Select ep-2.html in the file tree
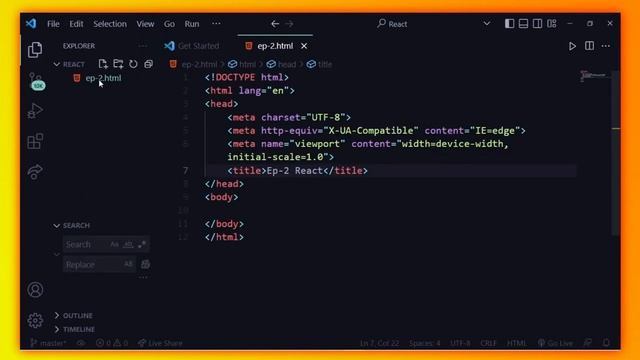Screen dimensions: 640x360 103,78
